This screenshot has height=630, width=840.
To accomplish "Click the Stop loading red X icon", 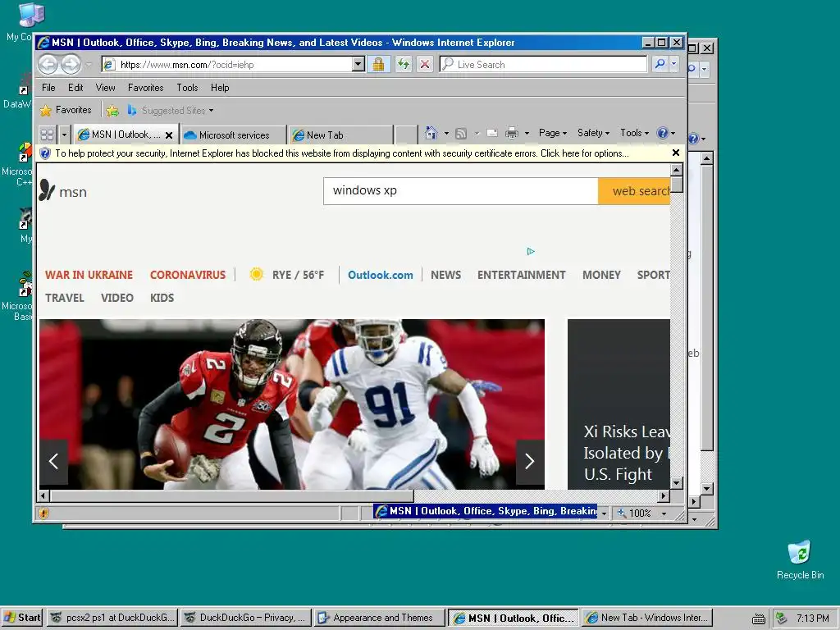I will (425, 64).
